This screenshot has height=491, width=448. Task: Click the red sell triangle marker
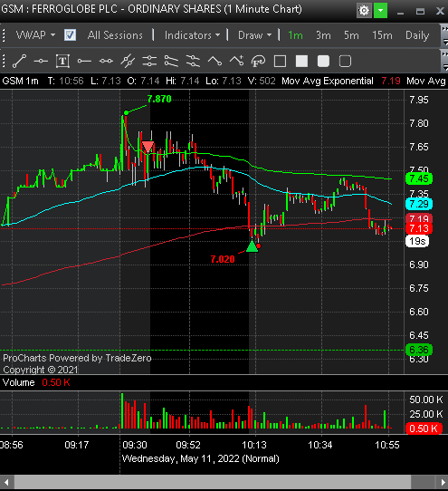tap(148, 147)
